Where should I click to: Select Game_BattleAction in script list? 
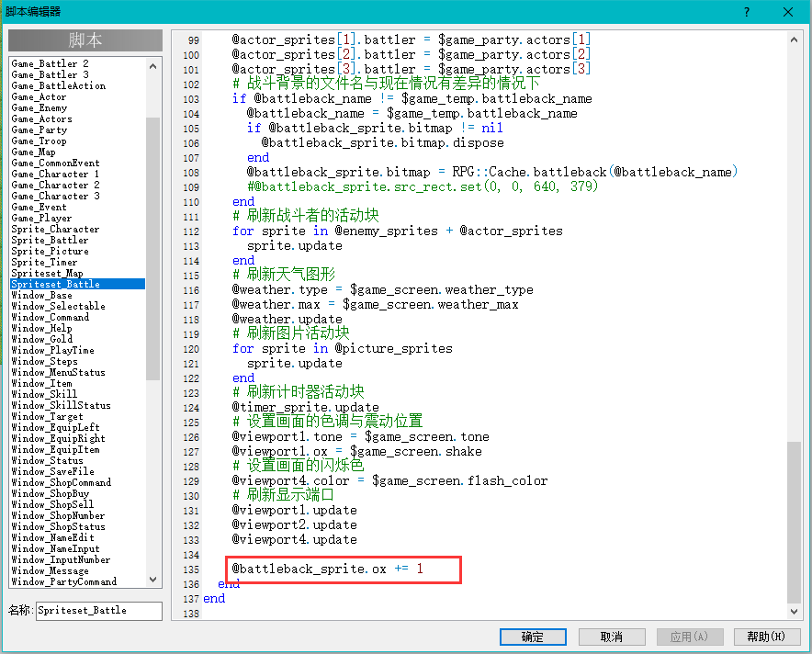pos(58,86)
